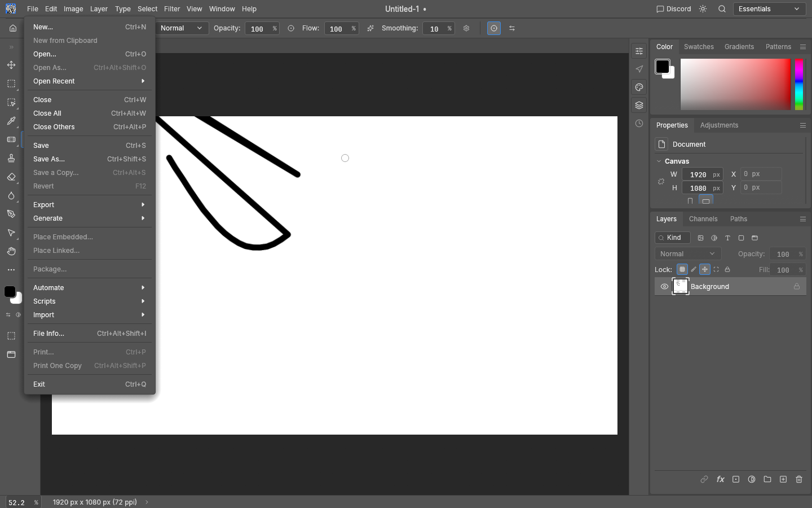Image resolution: width=812 pixels, height=508 pixels.
Task: Expand the Export submenu
Action: tap(90, 205)
